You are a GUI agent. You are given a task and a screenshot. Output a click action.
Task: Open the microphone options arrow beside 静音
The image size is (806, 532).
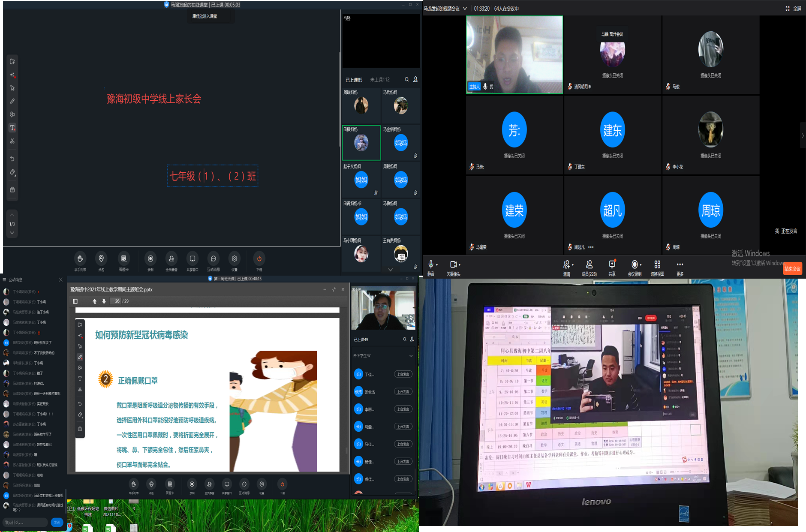click(437, 265)
